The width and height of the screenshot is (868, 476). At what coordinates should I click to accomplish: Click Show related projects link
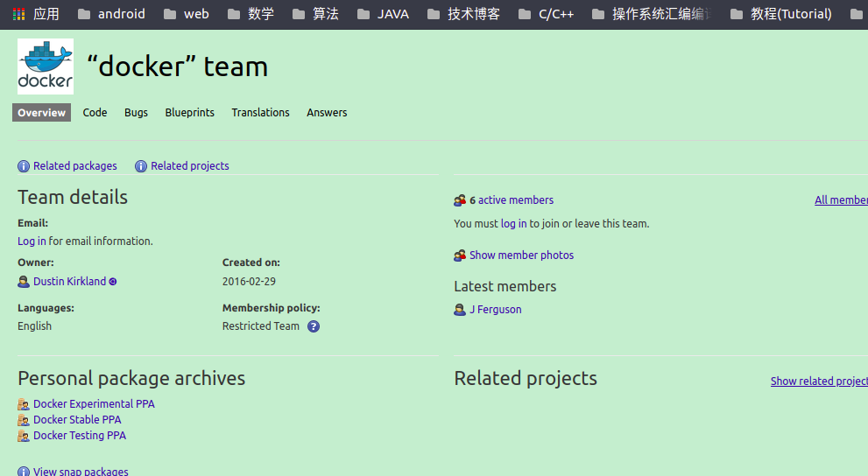coord(819,381)
